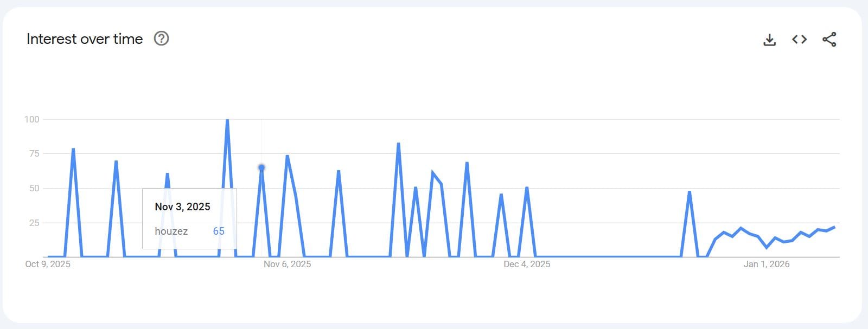Click the Jan 1, 2026 axis label
This screenshot has height=329, width=868.
[x=767, y=265]
